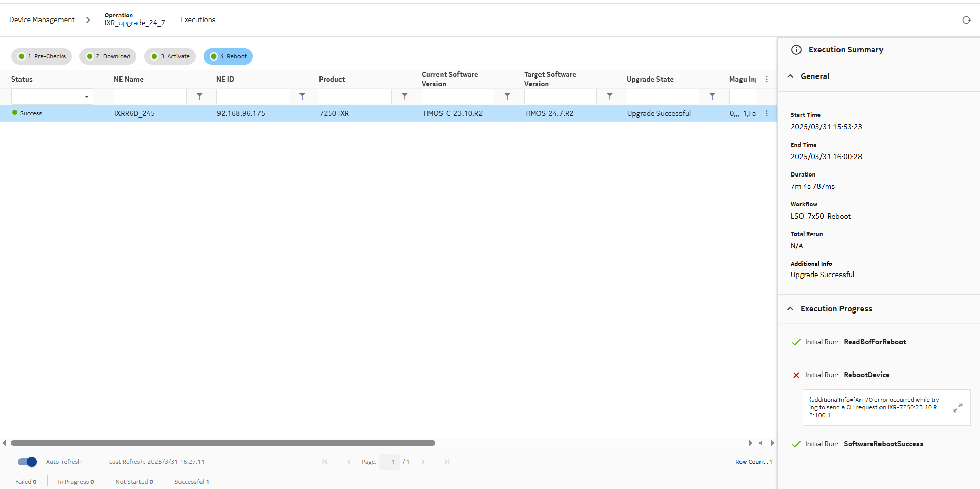Click the refresh icon in top right
Image resolution: width=980 pixels, height=489 pixels.
966,20
